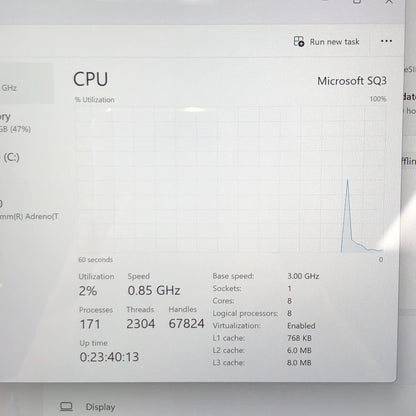The height and width of the screenshot is (416, 416).
Task: Click the Run new task label
Action: coord(334,42)
